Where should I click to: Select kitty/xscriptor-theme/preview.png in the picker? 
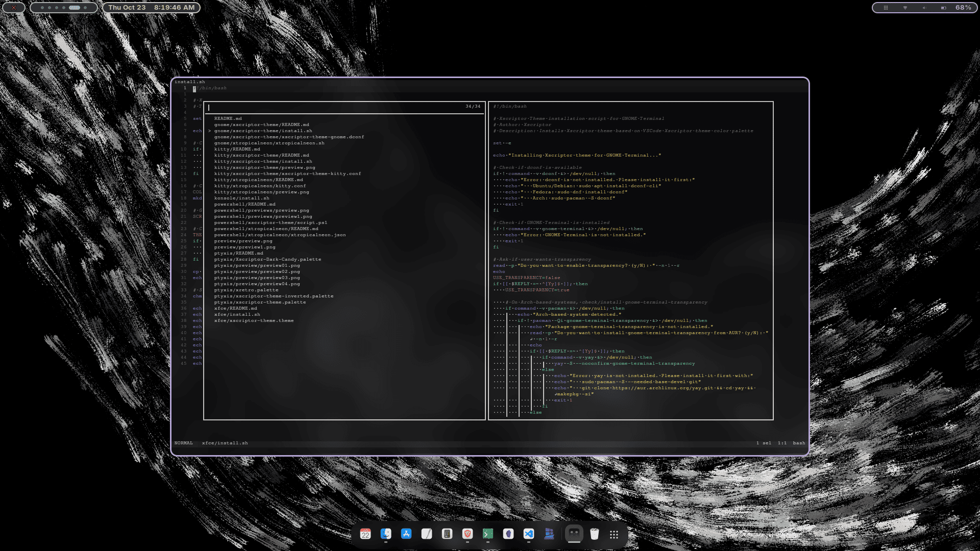pos(265,167)
